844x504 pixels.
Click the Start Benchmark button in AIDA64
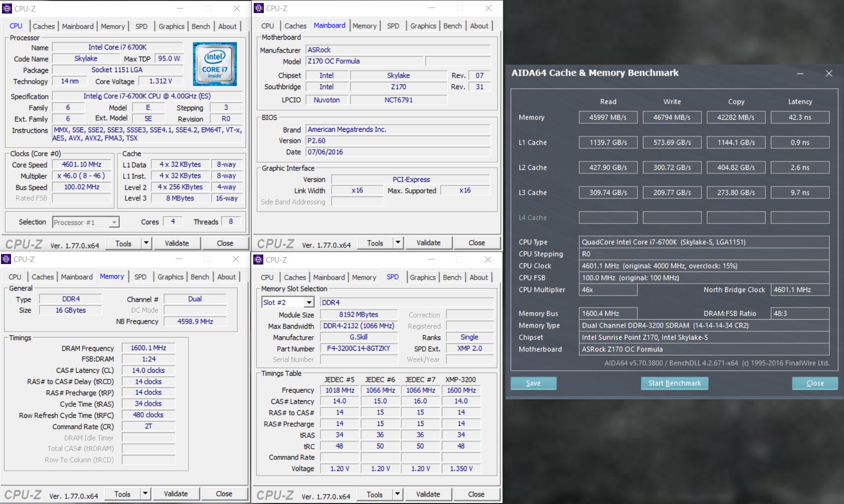click(x=674, y=383)
